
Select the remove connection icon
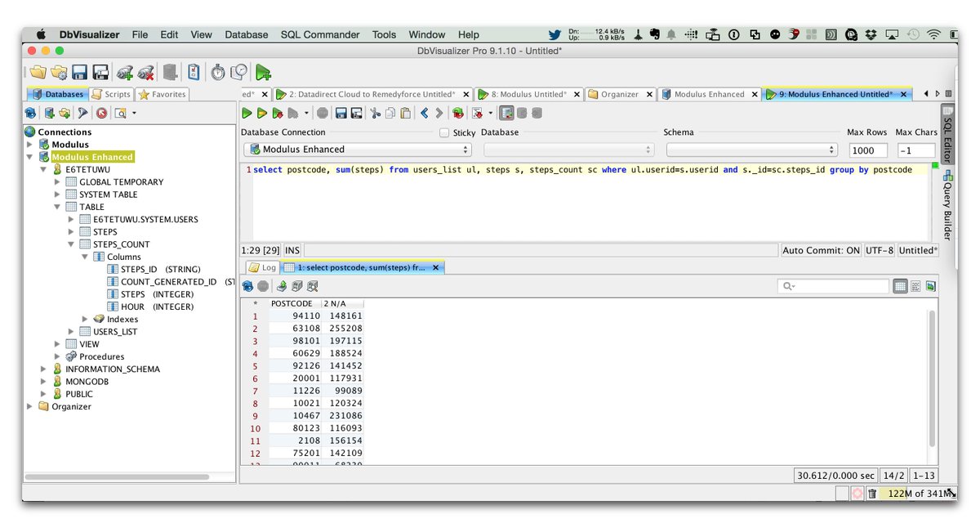(x=145, y=73)
